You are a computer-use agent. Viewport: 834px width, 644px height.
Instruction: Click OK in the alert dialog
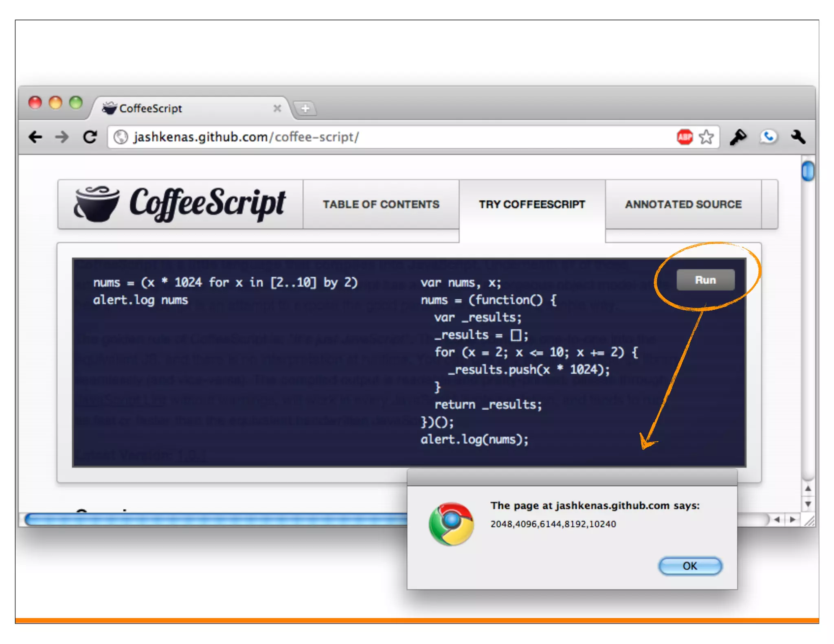click(x=690, y=566)
